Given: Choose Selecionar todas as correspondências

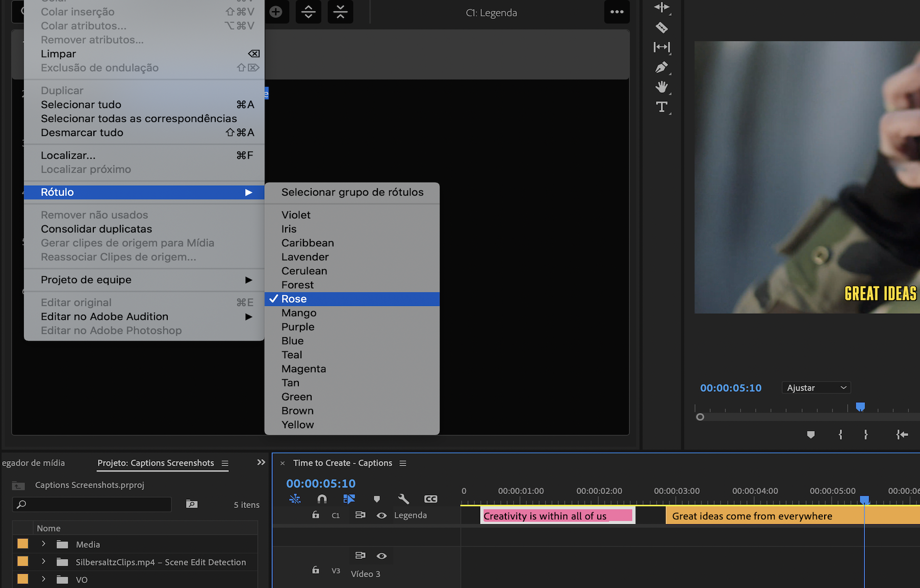Looking at the screenshot, I should pyautogui.click(x=144, y=119).
